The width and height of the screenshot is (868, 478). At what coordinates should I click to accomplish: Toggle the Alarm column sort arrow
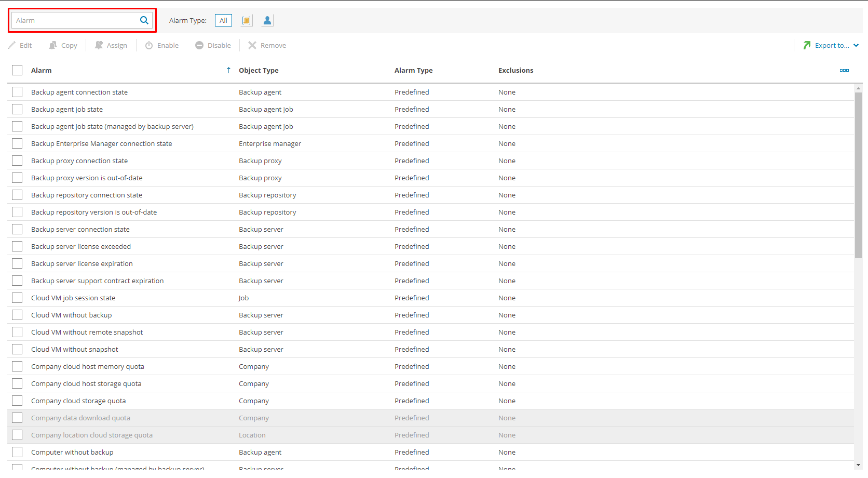[228, 70]
